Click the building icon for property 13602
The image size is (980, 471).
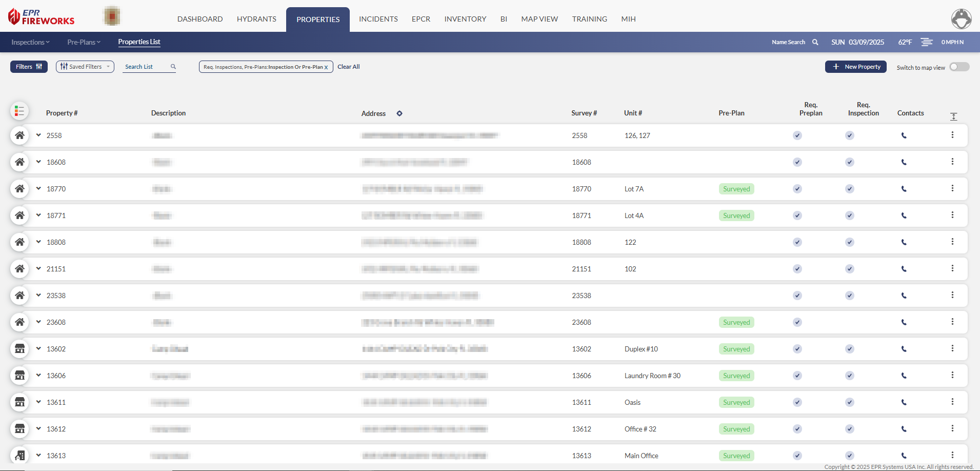click(x=19, y=349)
